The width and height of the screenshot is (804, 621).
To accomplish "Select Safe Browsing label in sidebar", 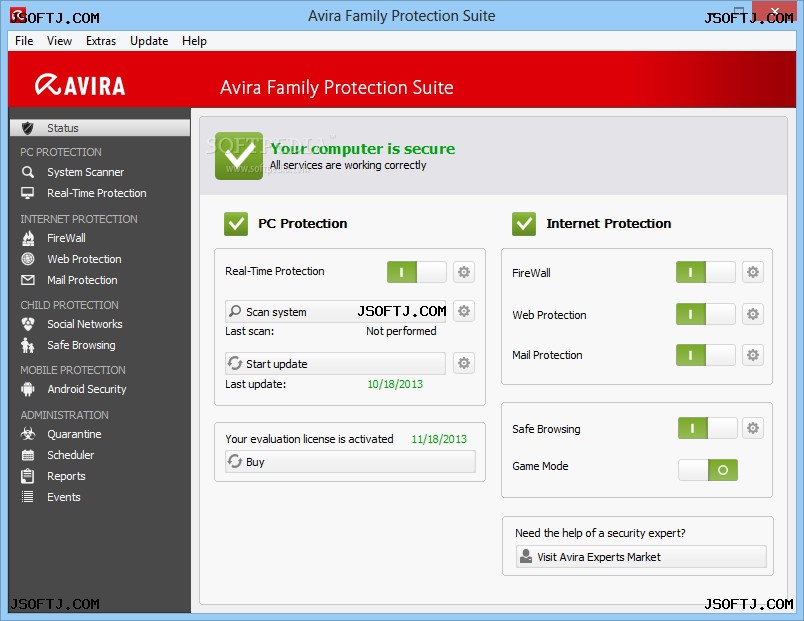I will (x=82, y=345).
